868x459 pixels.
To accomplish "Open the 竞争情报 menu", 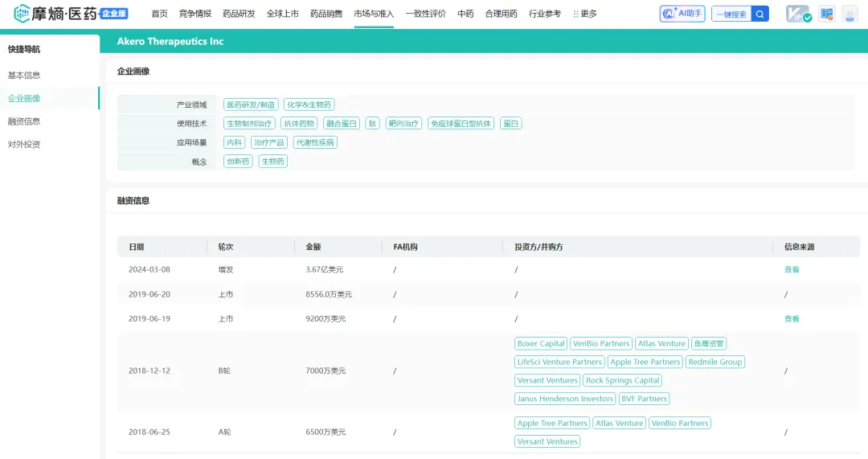I will (x=194, y=14).
